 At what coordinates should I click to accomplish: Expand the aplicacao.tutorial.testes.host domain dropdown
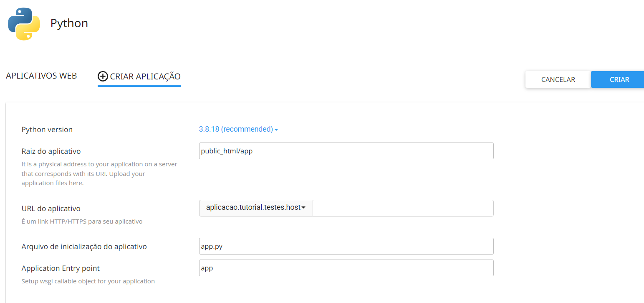(256, 208)
